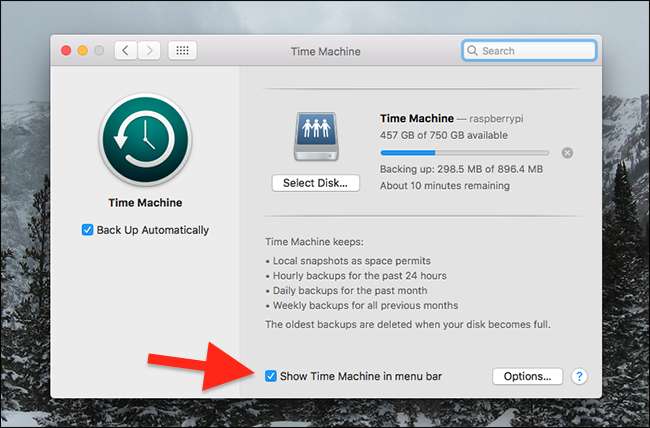Open the Options… button

tap(527, 376)
